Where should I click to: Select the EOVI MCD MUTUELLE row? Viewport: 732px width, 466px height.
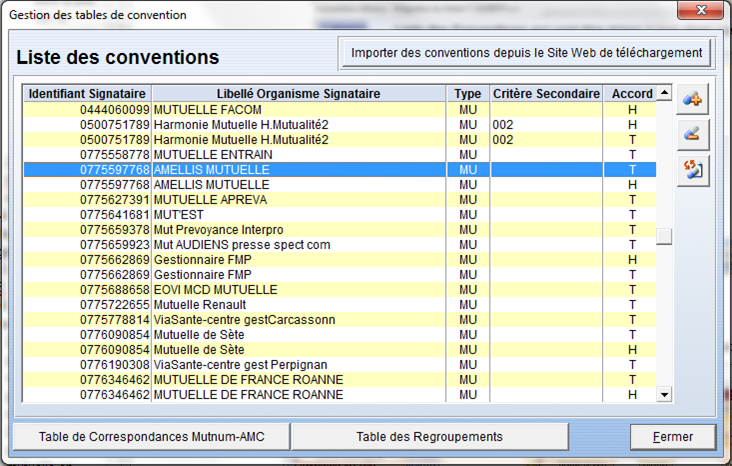pos(340,289)
